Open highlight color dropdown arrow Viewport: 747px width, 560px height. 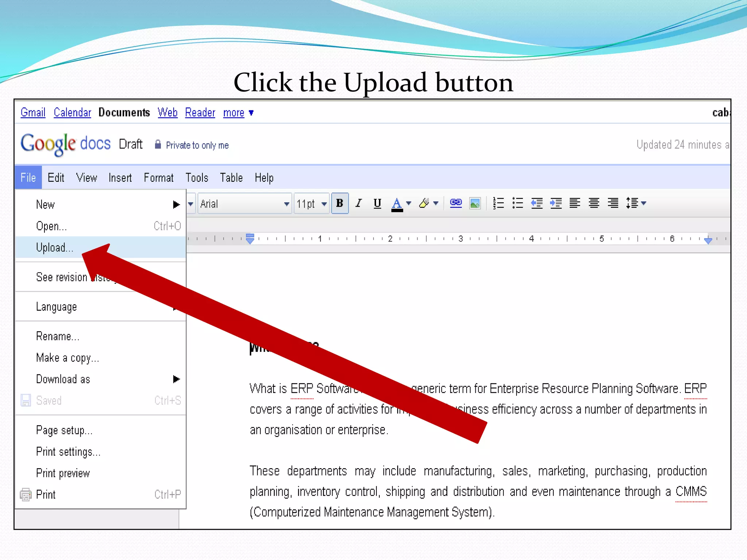click(436, 203)
